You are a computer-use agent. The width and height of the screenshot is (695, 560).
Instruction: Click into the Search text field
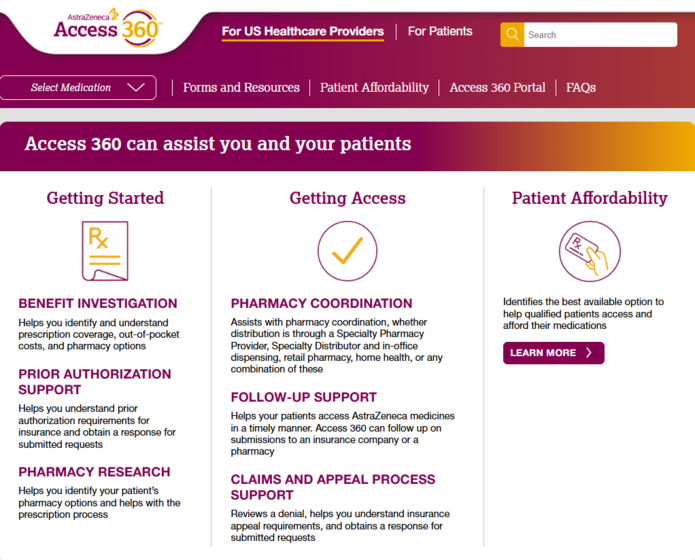click(600, 35)
